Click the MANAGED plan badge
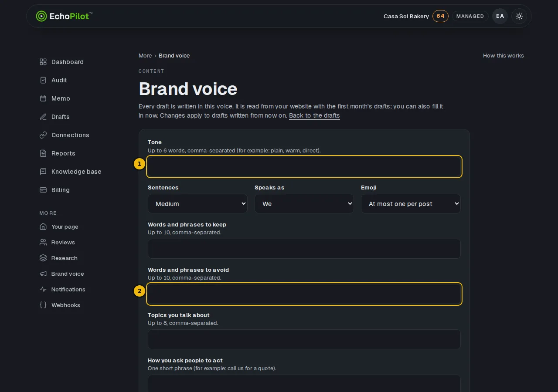 tap(470, 16)
